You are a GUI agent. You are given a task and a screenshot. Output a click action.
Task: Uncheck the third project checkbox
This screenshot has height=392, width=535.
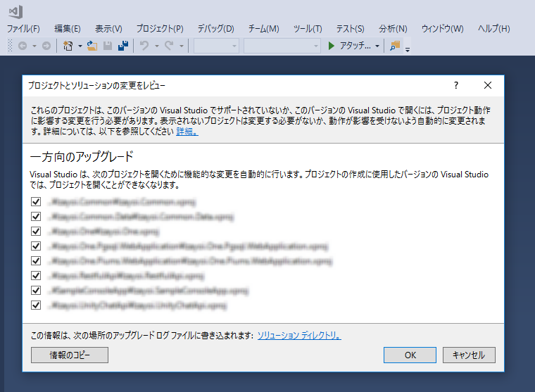36,232
